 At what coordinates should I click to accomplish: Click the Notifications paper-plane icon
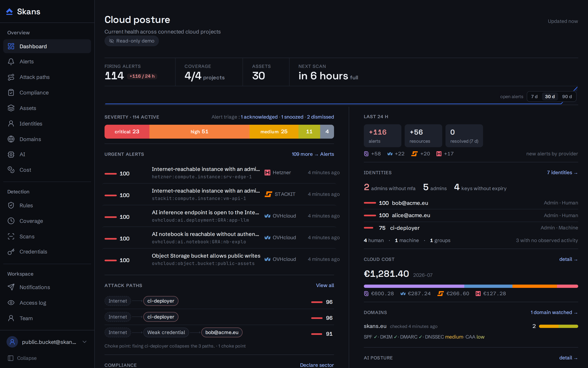coord(11,287)
